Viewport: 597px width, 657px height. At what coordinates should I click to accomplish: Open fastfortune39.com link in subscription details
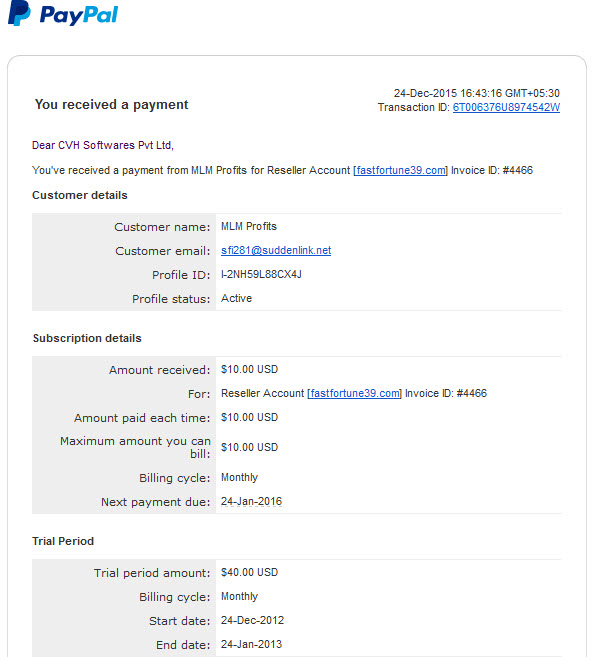coord(355,393)
